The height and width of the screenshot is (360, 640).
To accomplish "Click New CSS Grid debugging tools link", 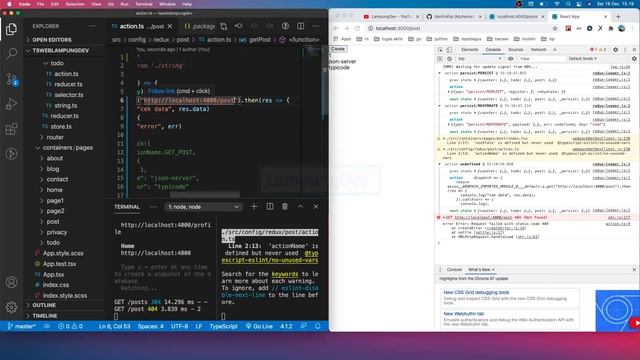I will coord(476,293).
